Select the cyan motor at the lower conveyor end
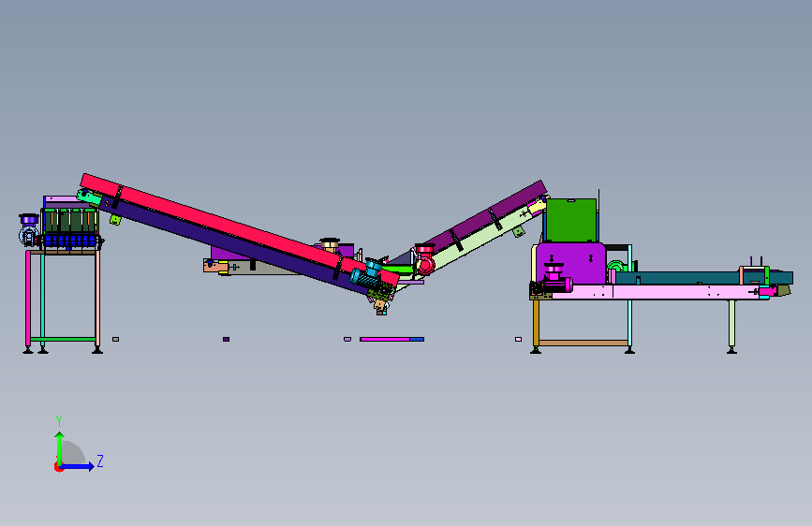This screenshot has height=526, width=812. 366,275
